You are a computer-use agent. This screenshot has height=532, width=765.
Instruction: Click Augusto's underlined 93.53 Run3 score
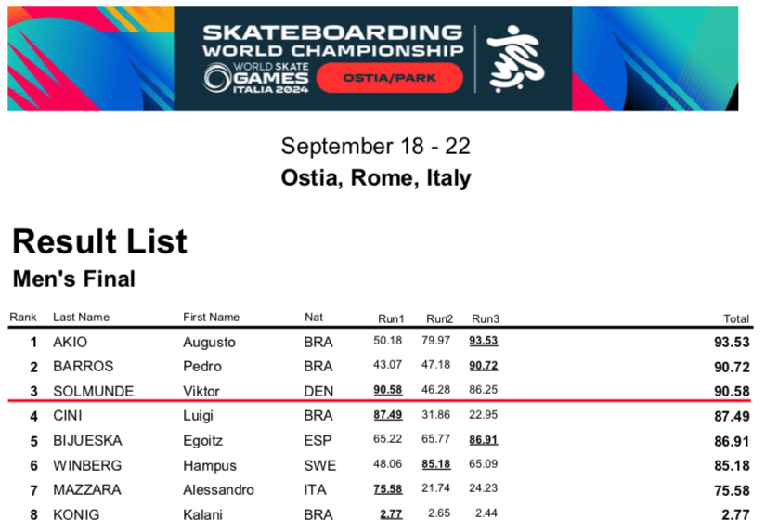pos(486,342)
